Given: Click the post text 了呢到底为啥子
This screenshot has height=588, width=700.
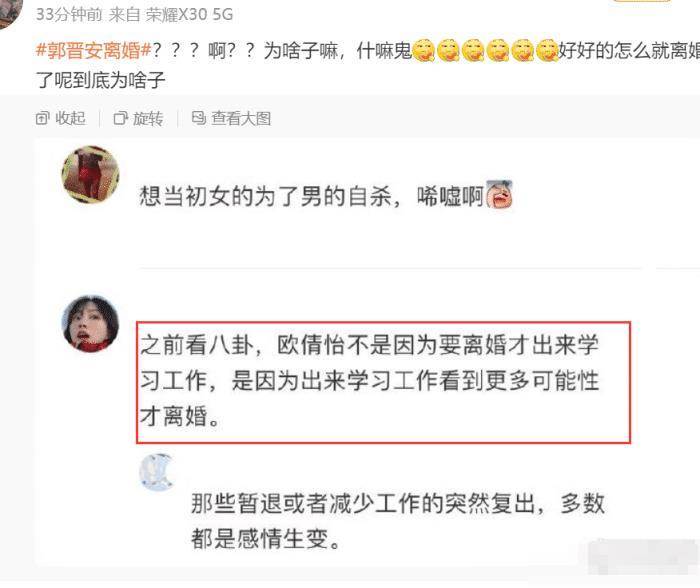Looking at the screenshot, I should [x=100, y=80].
